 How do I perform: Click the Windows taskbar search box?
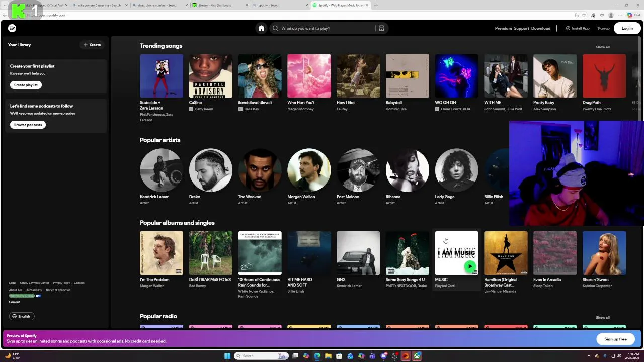tap(262, 356)
